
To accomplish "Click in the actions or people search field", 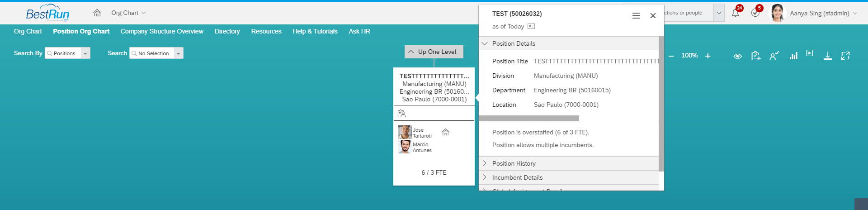I will click(688, 13).
